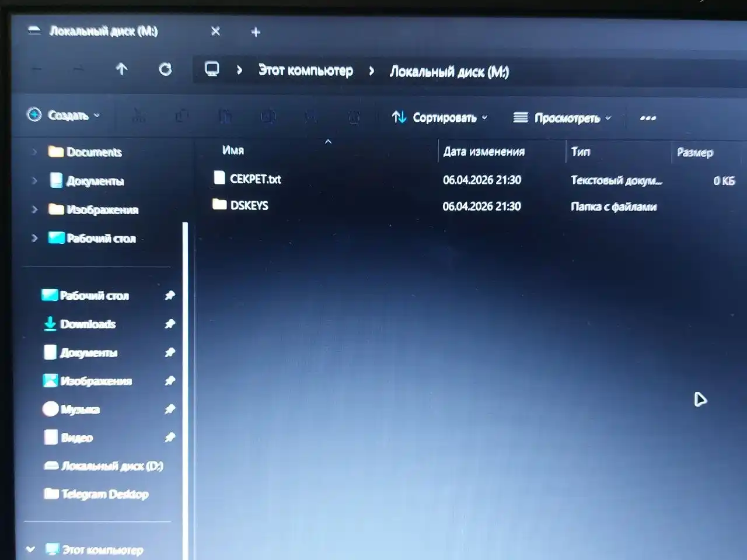
Task: Open the three-dots more options menu
Action: (648, 118)
